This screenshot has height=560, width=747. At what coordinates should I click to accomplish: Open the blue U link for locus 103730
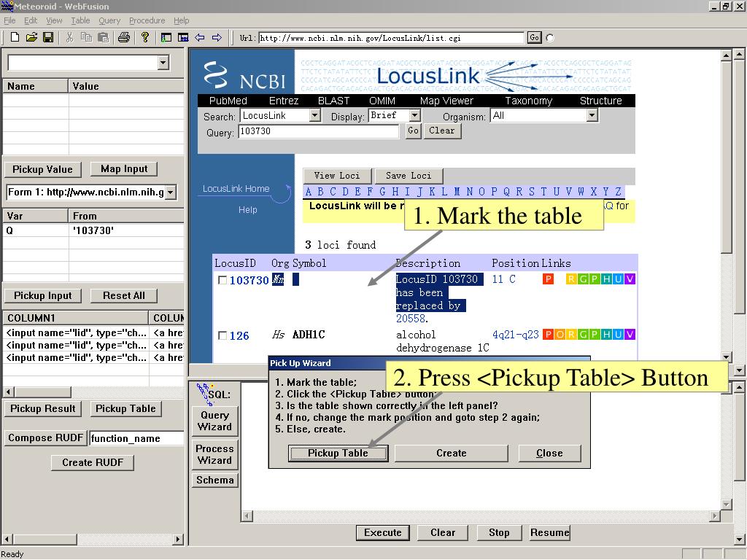pos(618,279)
